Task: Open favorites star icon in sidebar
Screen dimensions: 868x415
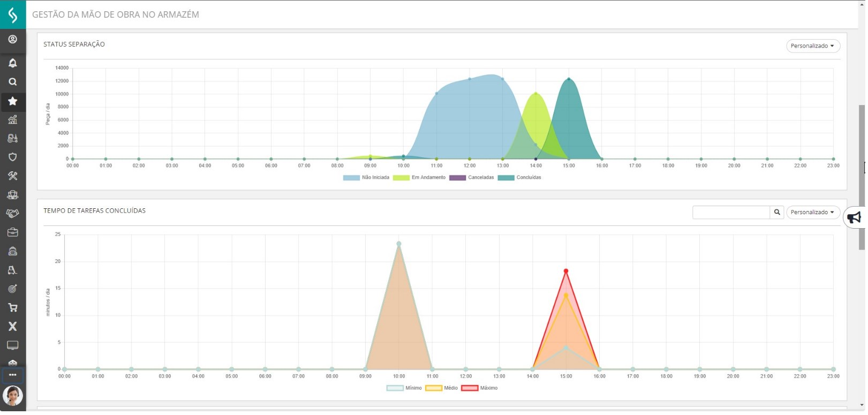Action: [x=13, y=101]
